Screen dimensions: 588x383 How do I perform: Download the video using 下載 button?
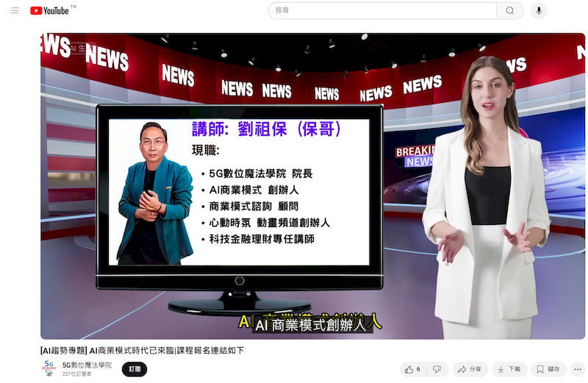(509, 369)
